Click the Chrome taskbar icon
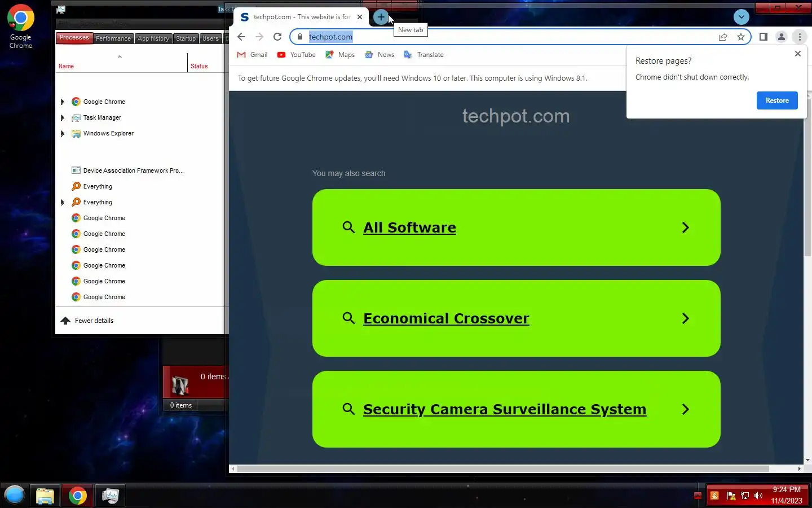The height and width of the screenshot is (508, 812). tap(78, 496)
